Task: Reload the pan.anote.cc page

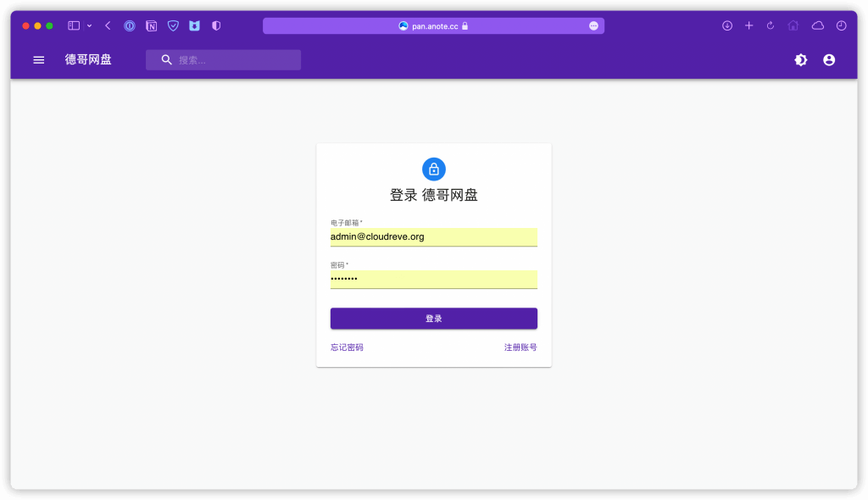Action: 770,25
